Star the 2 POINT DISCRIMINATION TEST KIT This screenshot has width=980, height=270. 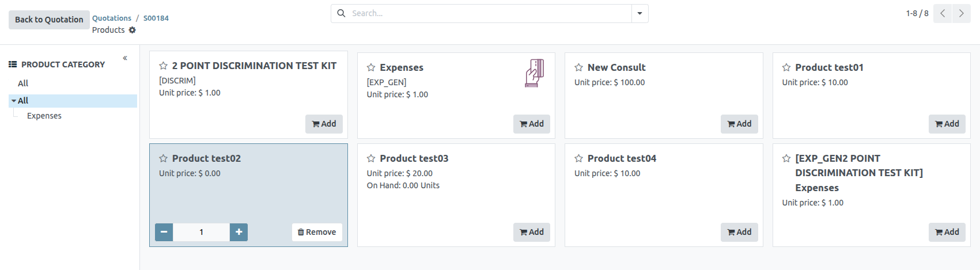pyautogui.click(x=163, y=66)
